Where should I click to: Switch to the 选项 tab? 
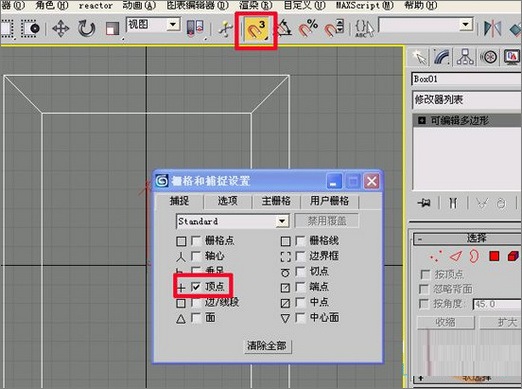click(228, 201)
